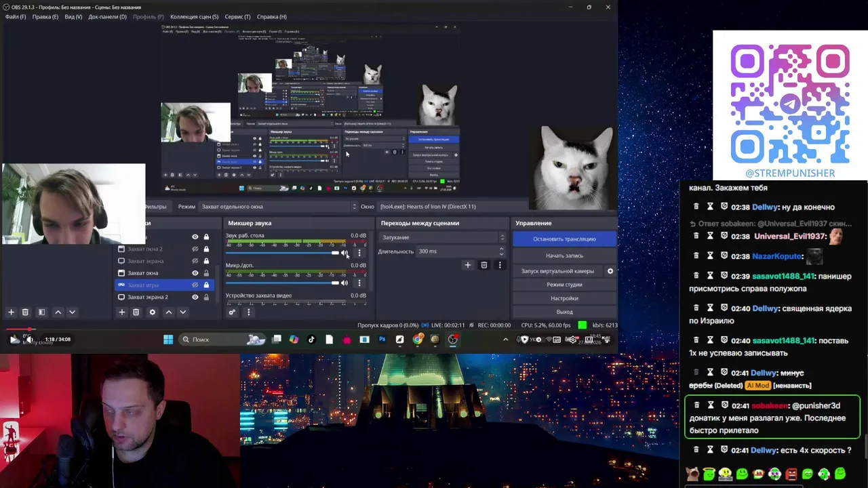Open scene filters icon in scenes toolbar
The width and height of the screenshot is (868, 488).
[41, 312]
